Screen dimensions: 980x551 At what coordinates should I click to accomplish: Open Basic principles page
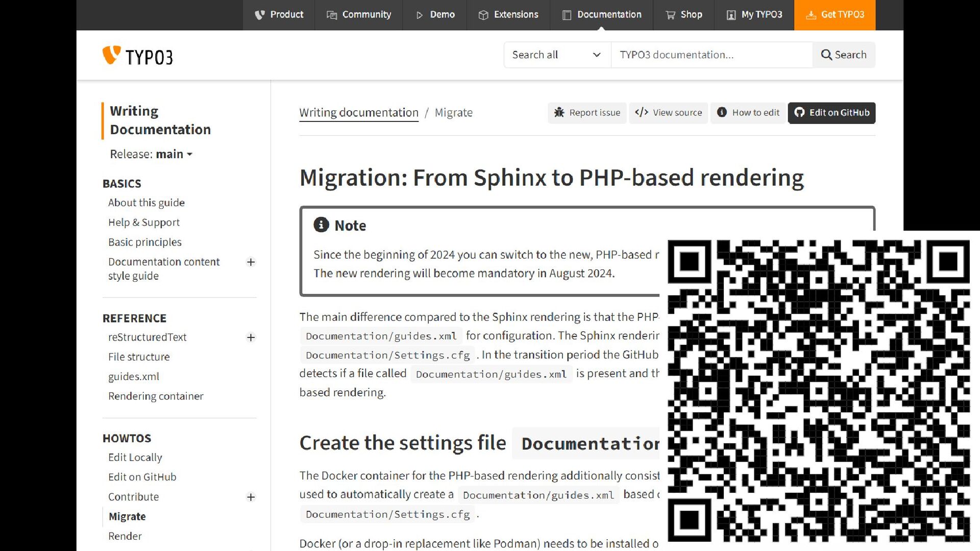coord(145,242)
